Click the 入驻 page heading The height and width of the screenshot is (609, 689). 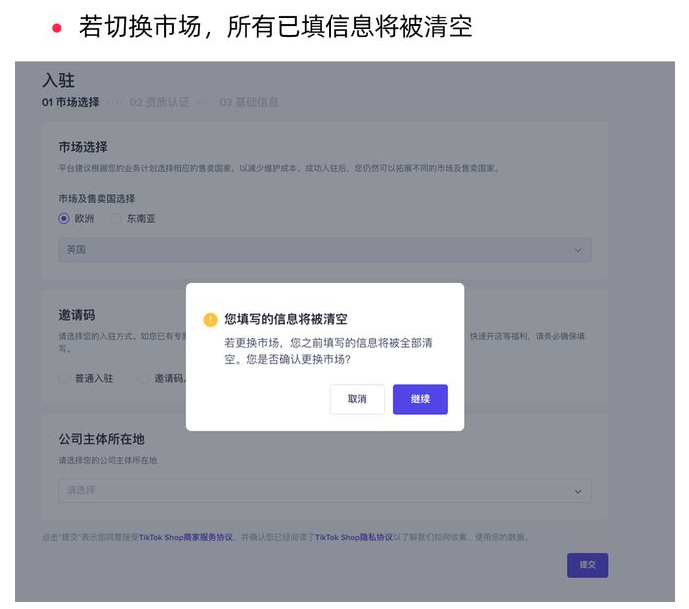(58, 80)
